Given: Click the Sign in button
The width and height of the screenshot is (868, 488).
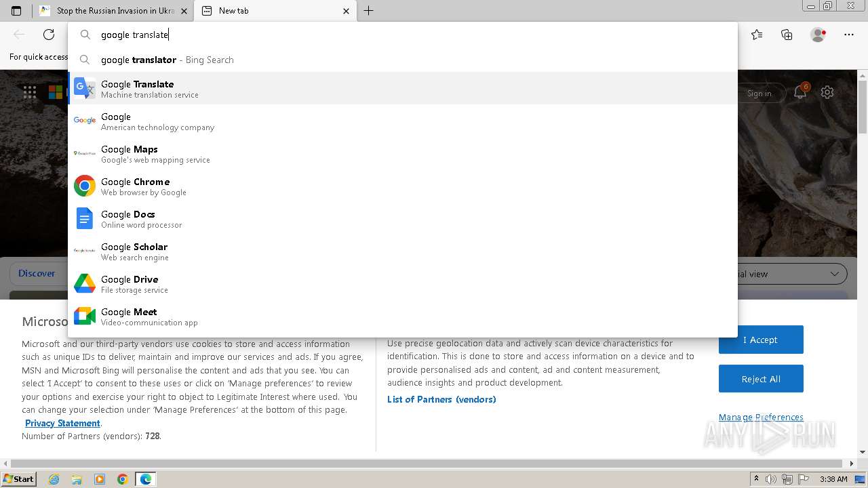Looking at the screenshot, I should [759, 94].
